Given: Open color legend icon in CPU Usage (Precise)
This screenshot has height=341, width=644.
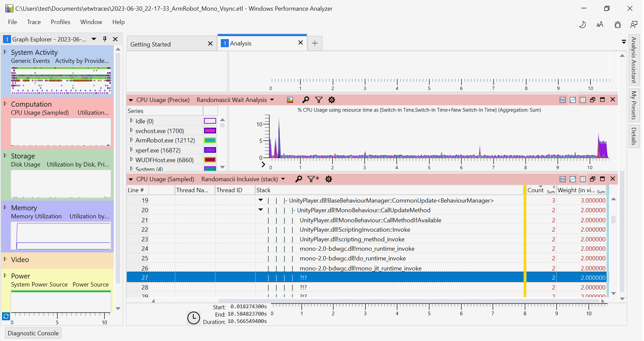Looking at the screenshot, I should [290, 100].
